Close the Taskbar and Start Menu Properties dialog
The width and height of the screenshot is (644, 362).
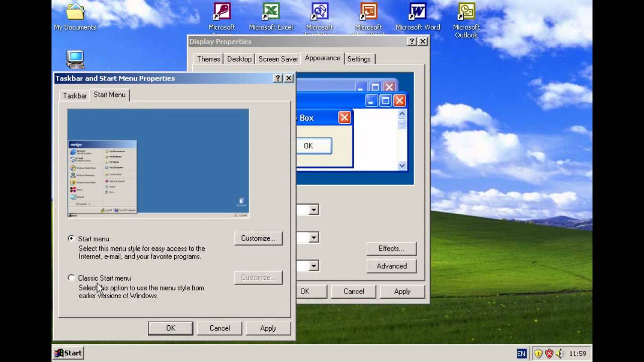[289, 78]
